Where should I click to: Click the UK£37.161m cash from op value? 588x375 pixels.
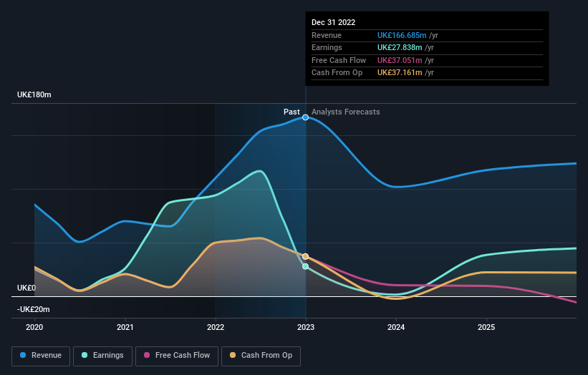pos(400,73)
